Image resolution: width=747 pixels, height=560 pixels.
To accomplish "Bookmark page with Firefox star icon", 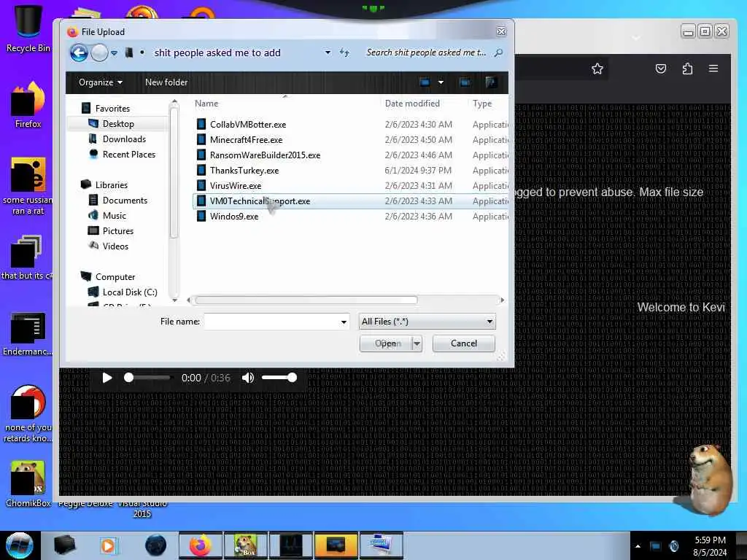I will click(597, 69).
